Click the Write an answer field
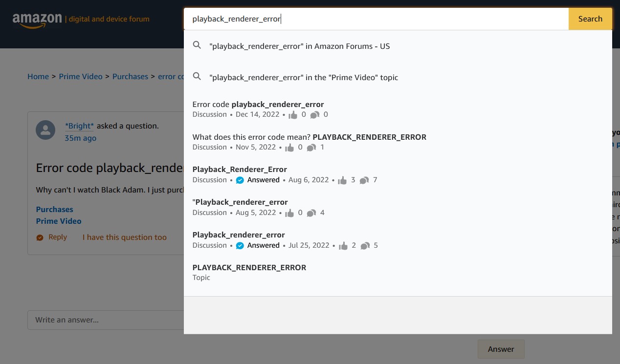 point(105,320)
